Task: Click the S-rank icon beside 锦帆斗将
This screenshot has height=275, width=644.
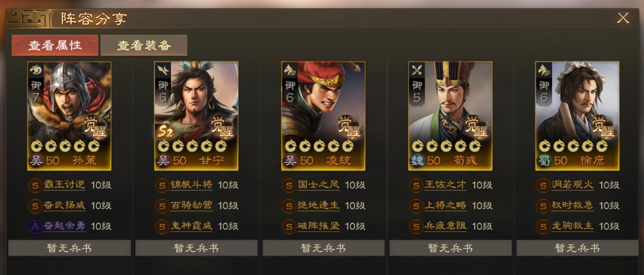Action: pos(162,186)
